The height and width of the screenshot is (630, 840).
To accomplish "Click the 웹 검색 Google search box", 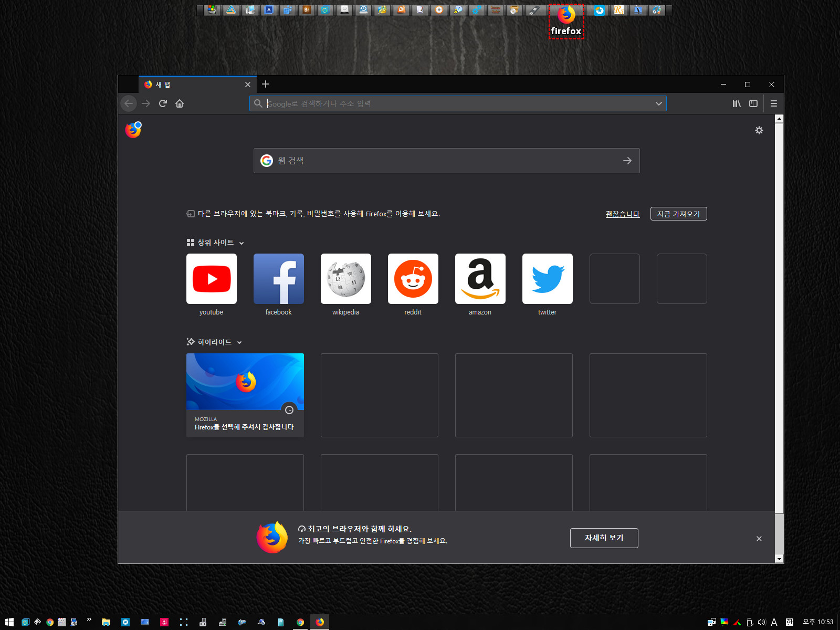I will coord(446,161).
